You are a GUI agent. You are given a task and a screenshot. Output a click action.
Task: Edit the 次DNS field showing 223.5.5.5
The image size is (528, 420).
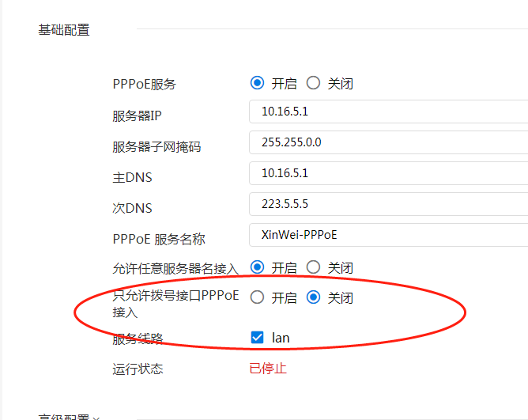[x=387, y=204]
